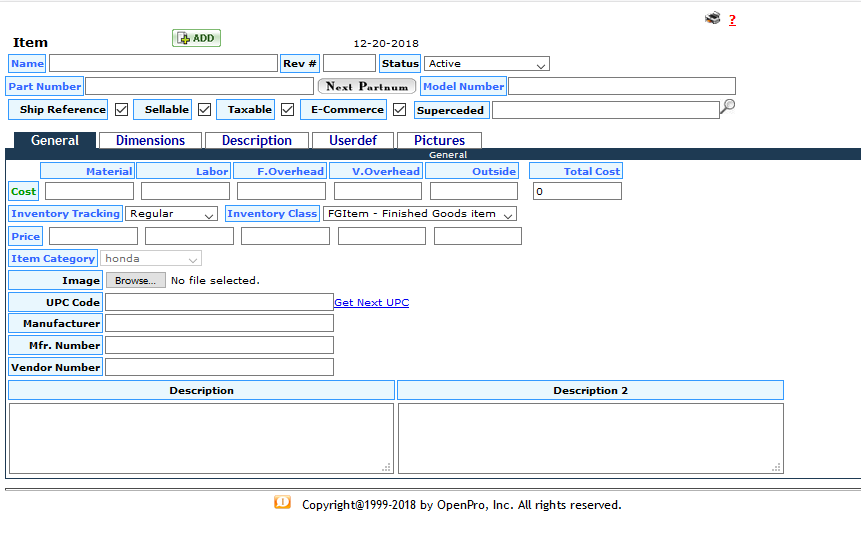
Task: Open help via the red question mark
Action: click(732, 20)
